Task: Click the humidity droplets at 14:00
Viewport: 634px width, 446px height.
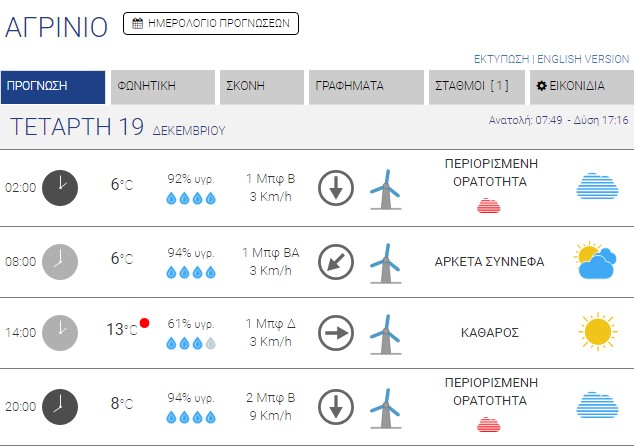Action: point(191,343)
